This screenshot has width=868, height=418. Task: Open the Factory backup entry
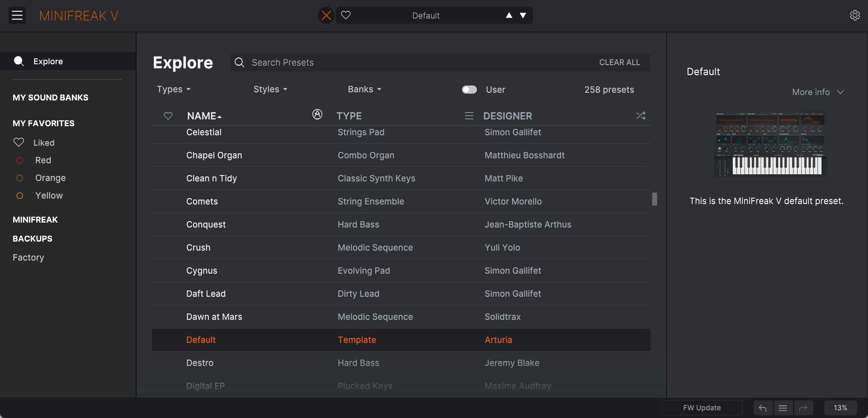click(x=28, y=257)
